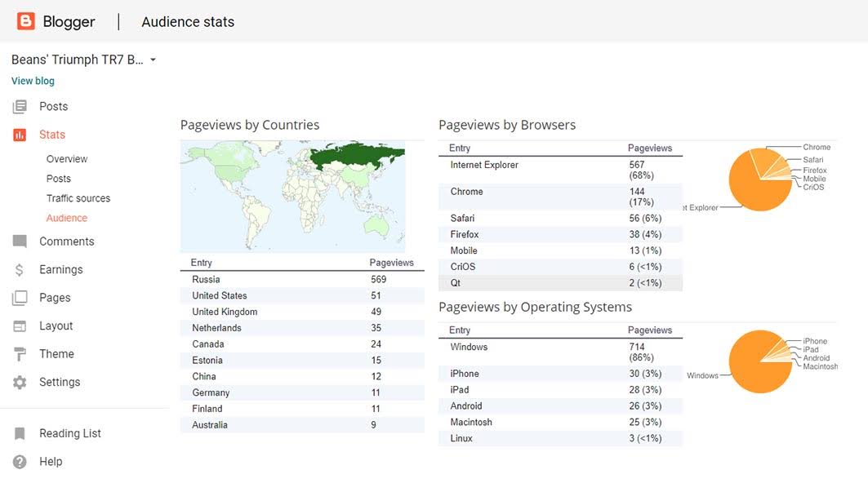Click the Internet Explorer browser row

560,170
